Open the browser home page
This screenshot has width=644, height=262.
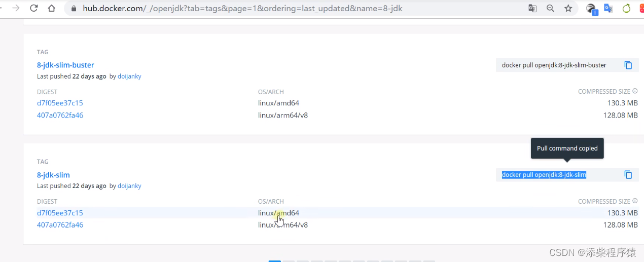51,8
